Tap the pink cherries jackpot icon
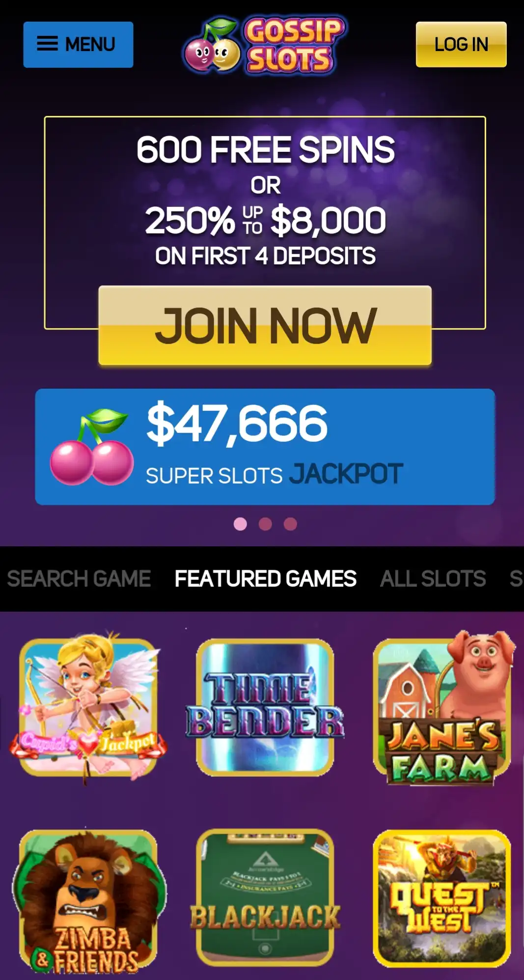The height and width of the screenshot is (980, 524). pyautogui.click(x=92, y=447)
